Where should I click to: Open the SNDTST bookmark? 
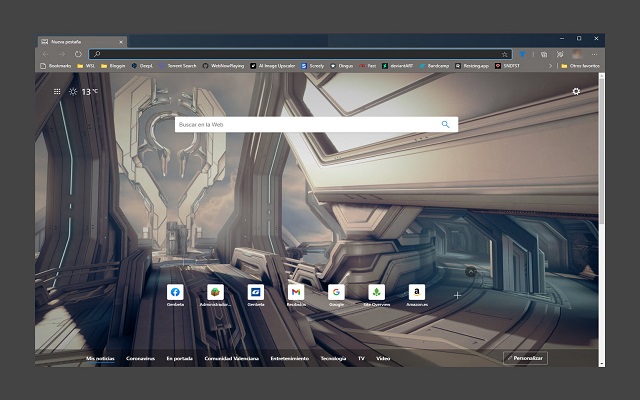click(507, 66)
